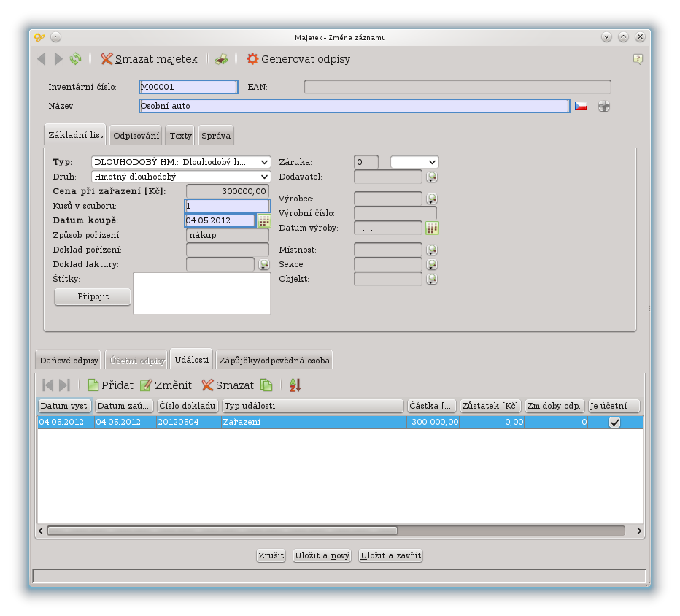
Task: Click the Smazat majetek delete button
Action: 149,59
